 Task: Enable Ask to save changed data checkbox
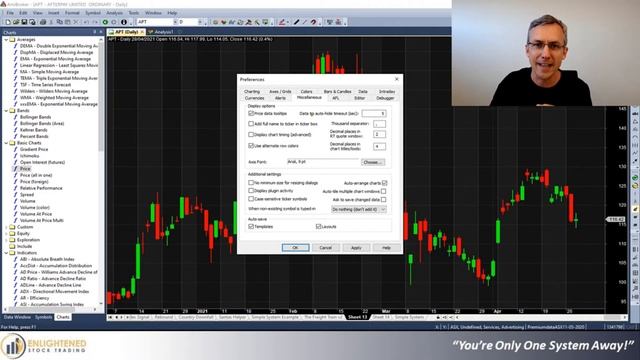383,200
